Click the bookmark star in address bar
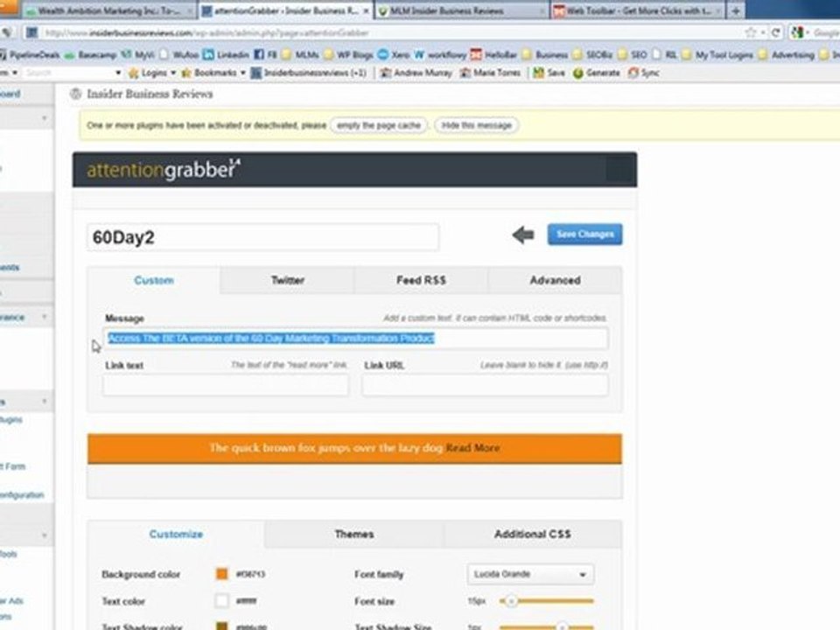 (751, 32)
